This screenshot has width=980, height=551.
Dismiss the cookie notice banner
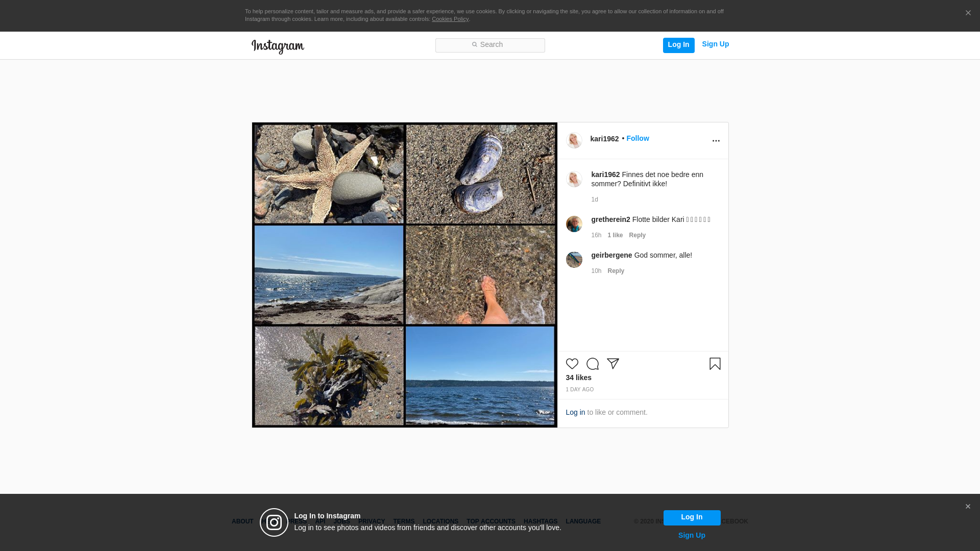[x=968, y=13]
